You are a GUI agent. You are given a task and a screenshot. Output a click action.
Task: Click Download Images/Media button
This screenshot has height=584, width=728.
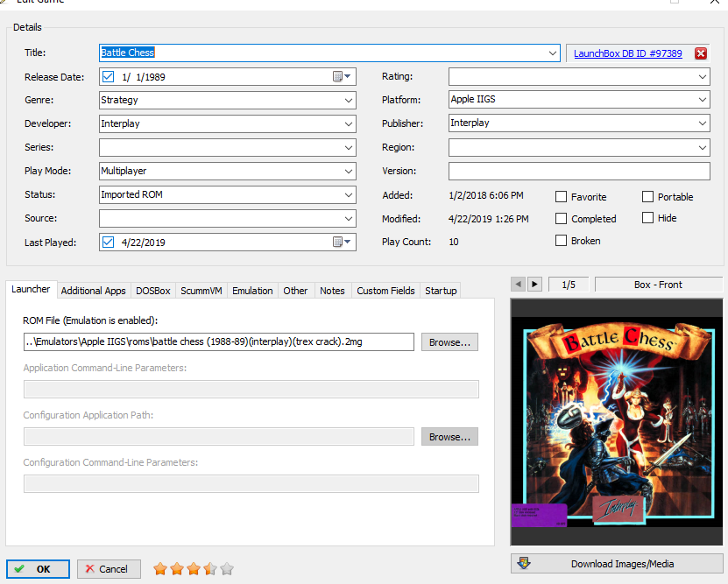click(x=617, y=564)
